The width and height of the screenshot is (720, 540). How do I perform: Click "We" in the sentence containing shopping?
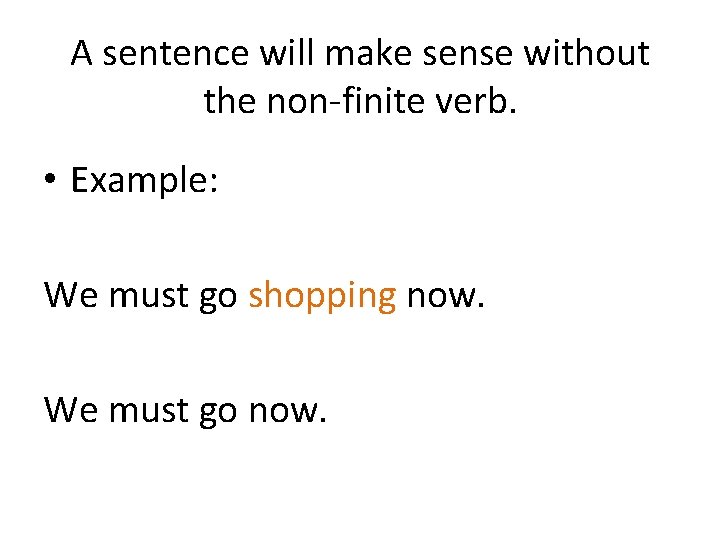pos(71,295)
